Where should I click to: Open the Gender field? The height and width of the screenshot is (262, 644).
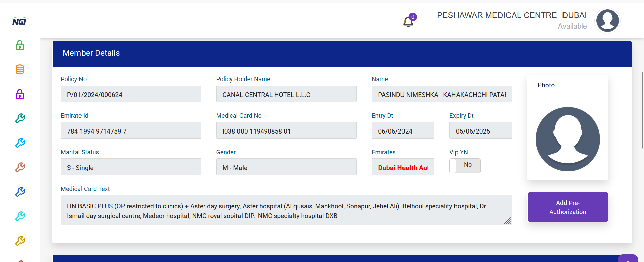tap(286, 167)
